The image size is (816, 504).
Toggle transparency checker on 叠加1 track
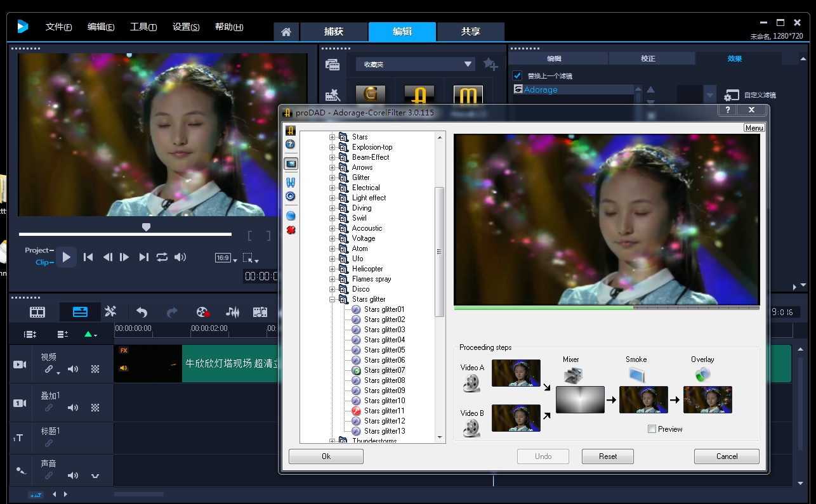click(95, 408)
